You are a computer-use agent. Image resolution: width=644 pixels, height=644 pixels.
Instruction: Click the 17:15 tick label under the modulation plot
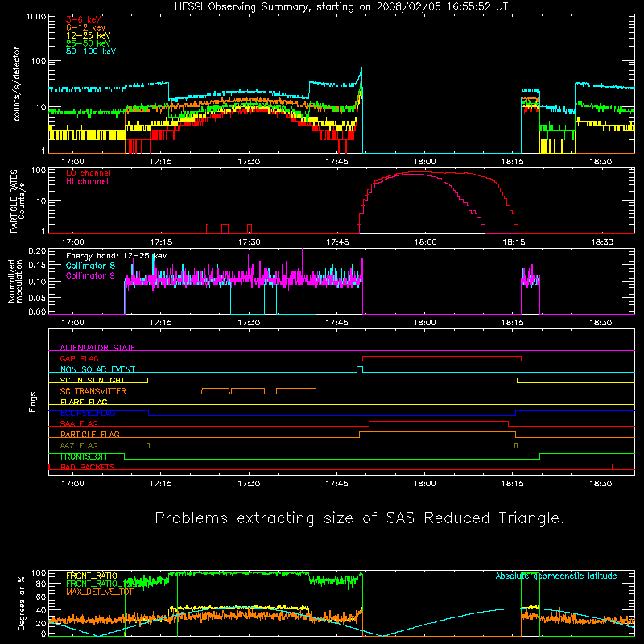(x=160, y=323)
